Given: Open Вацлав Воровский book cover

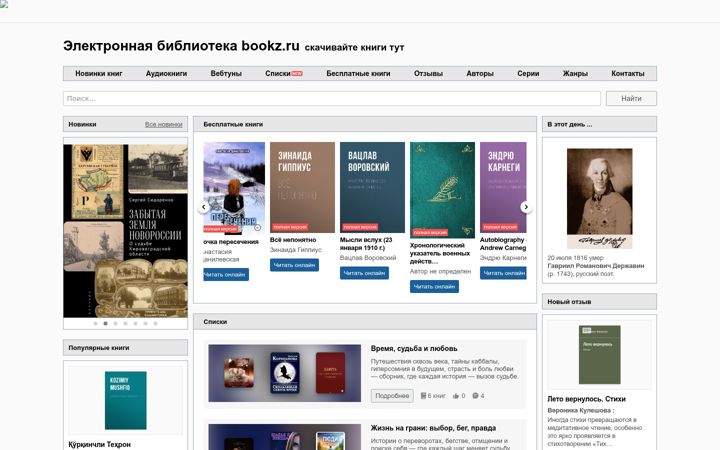Looking at the screenshot, I should coord(372,187).
